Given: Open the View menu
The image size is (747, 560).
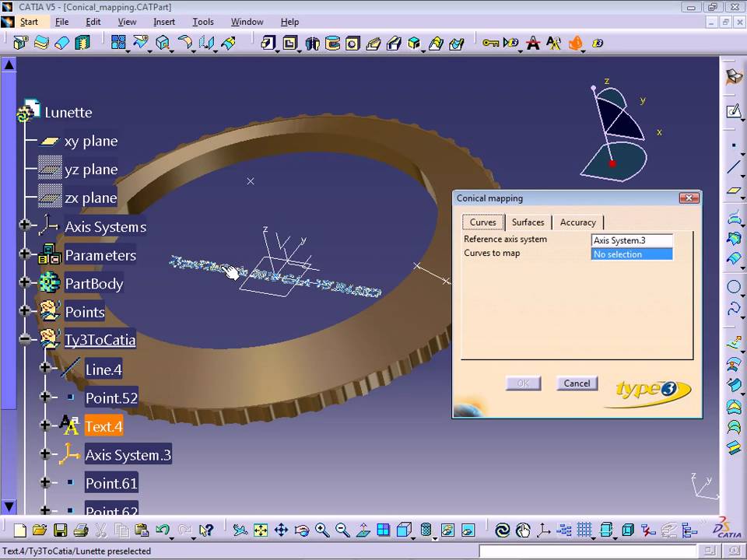Looking at the screenshot, I should tap(127, 22).
